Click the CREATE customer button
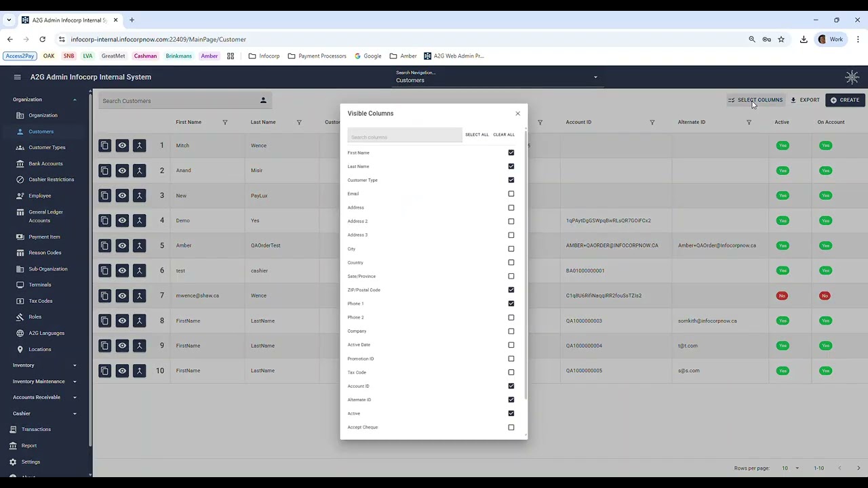Viewport: 868px width, 488px height. point(845,100)
